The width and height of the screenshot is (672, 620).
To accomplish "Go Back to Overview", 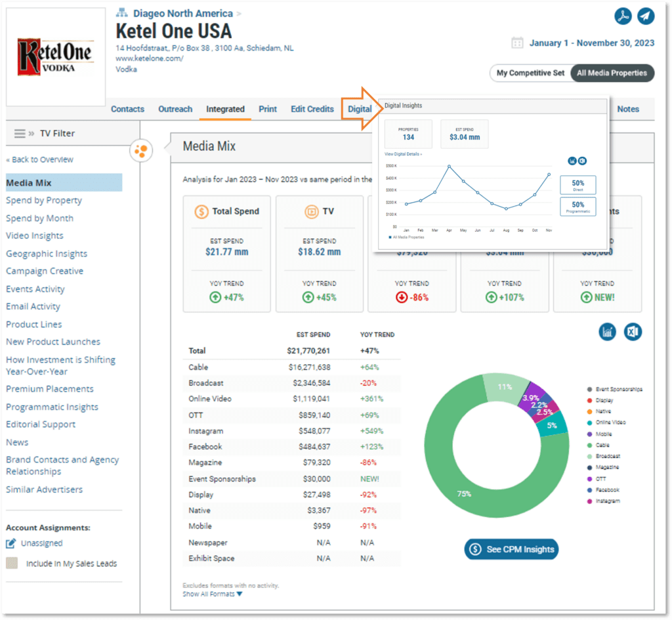I will (39, 159).
